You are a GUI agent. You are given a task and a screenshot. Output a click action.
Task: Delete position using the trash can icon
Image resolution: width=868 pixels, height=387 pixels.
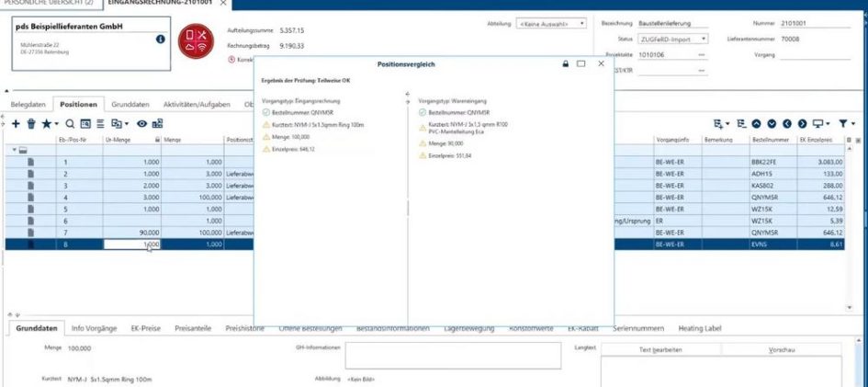[31, 124]
